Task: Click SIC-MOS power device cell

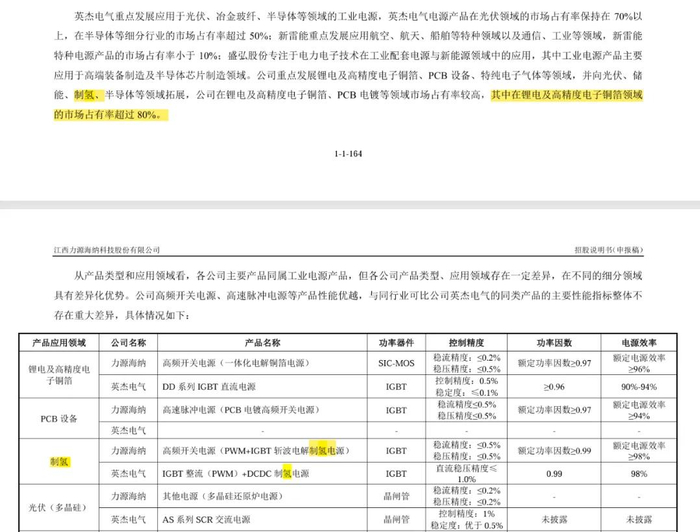Action: pos(396,363)
